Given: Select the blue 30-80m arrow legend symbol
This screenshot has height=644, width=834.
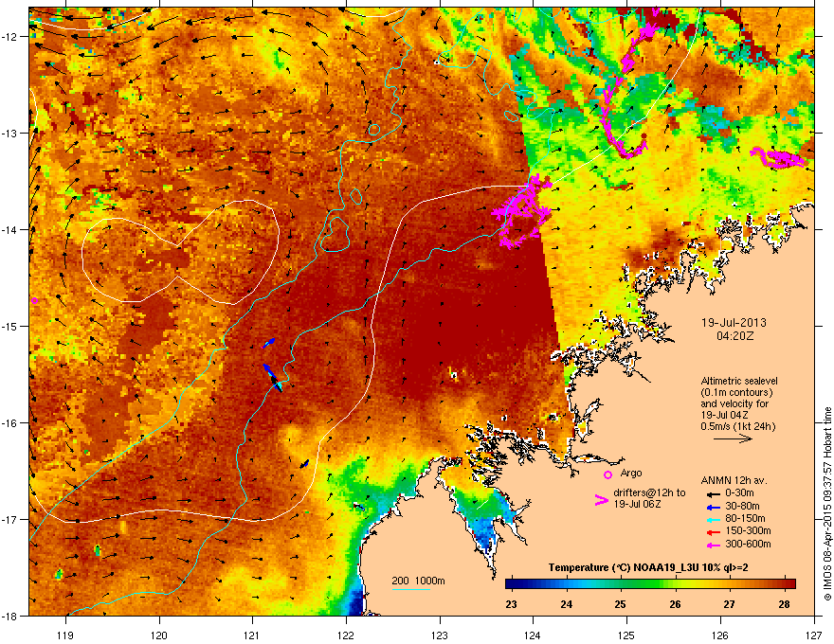Looking at the screenshot, I should (713, 507).
